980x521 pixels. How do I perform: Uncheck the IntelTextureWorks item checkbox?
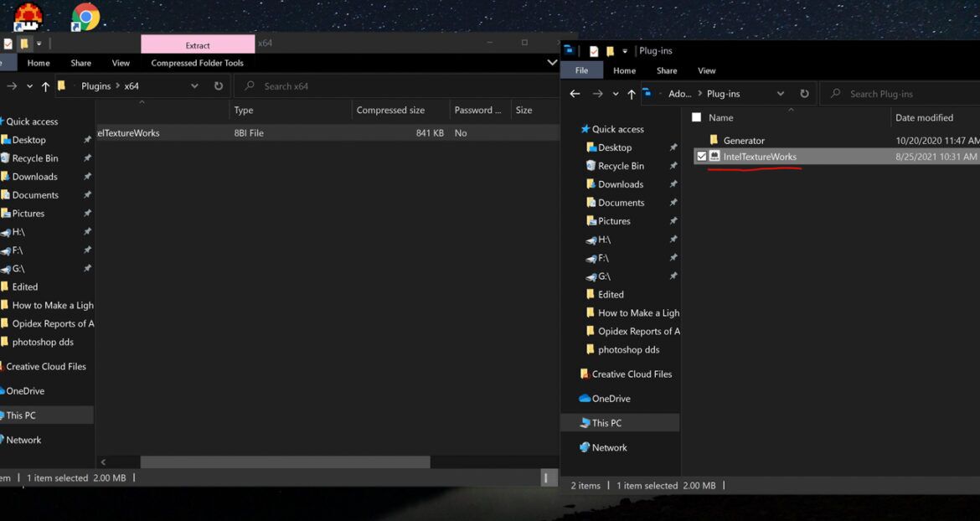pyautogui.click(x=702, y=157)
